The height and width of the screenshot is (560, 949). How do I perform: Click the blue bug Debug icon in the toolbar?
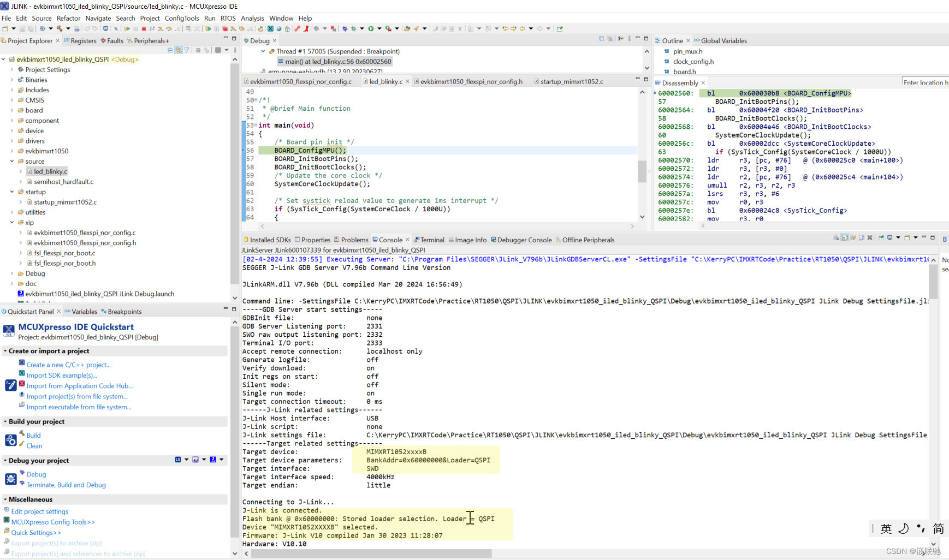coord(345,28)
